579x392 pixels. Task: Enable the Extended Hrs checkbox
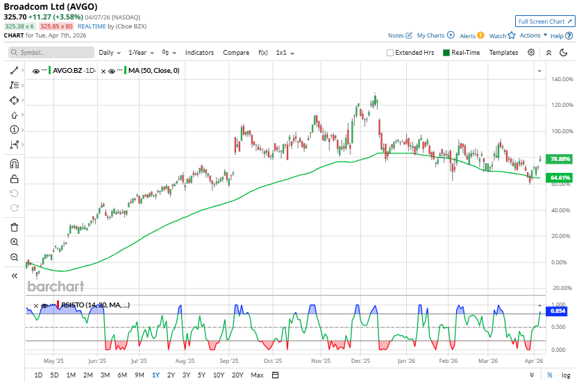click(x=390, y=53)
